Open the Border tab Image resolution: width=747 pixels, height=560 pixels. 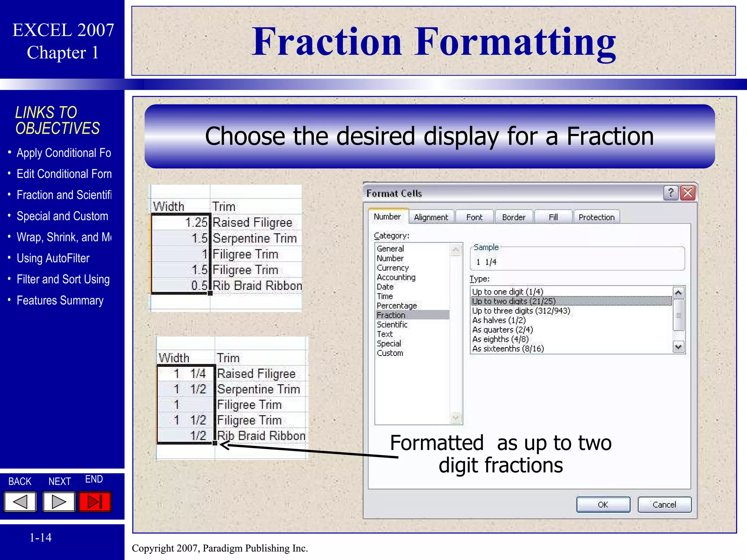tap(514, 217)
